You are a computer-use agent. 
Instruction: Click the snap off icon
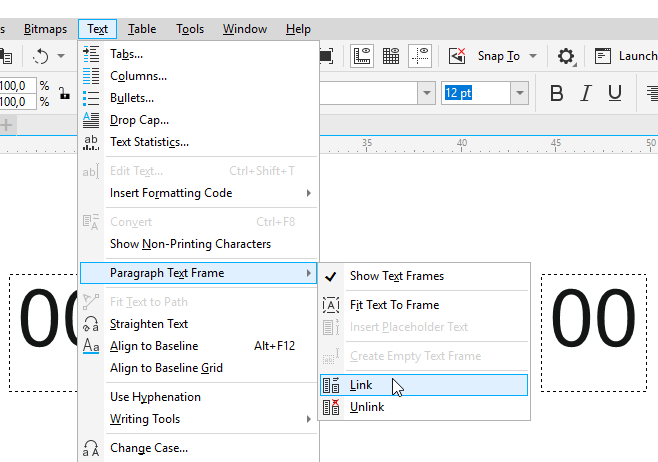458,56
